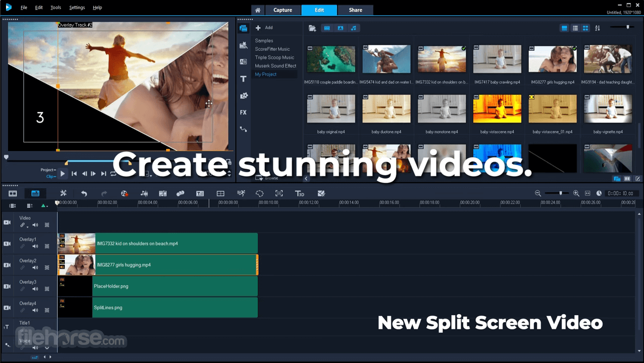644x363 pixels.
Task: Zoom out the timeline
Action: [x=538, y=193]
